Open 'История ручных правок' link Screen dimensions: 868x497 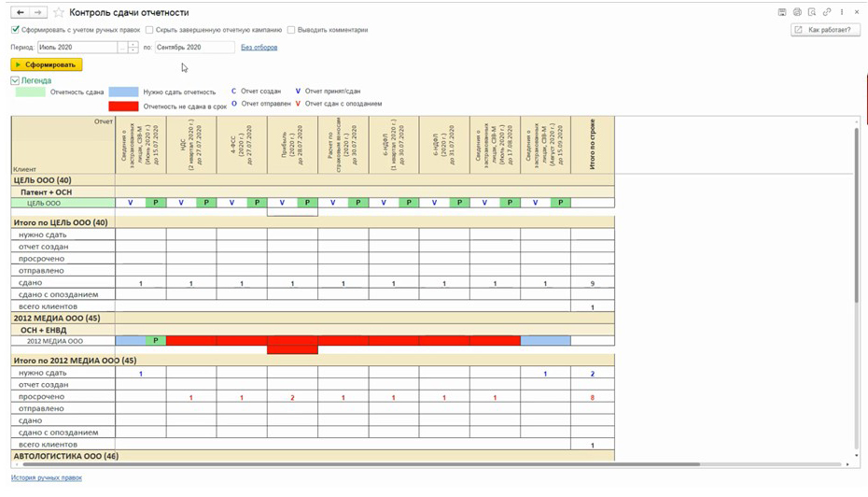tap(47, 477)
